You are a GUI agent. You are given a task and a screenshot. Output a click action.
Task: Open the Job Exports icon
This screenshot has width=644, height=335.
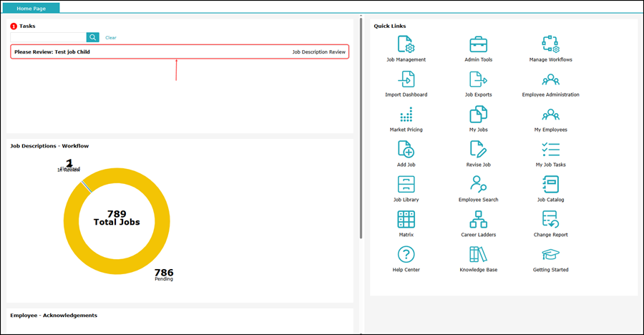point(478,79)
